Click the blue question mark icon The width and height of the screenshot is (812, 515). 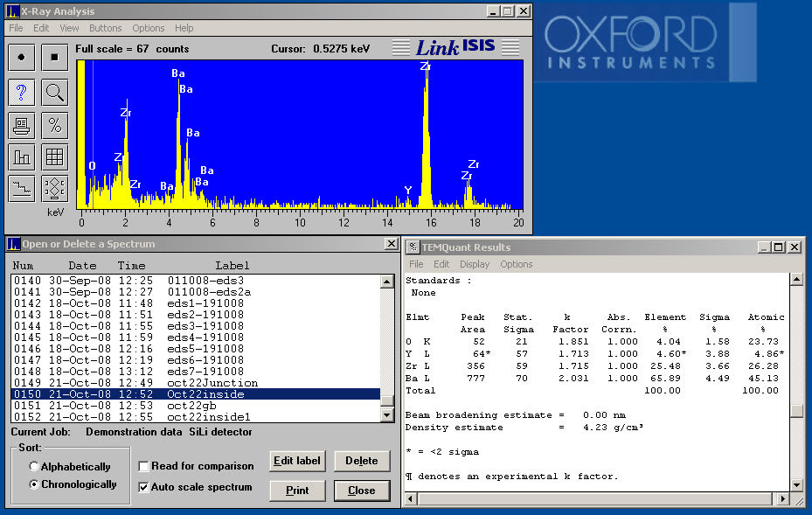tap(21, 93)
